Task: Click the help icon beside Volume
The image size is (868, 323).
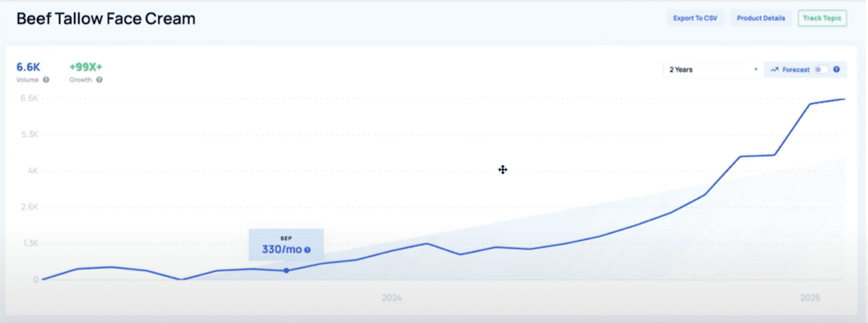Action: click(46, 80)
